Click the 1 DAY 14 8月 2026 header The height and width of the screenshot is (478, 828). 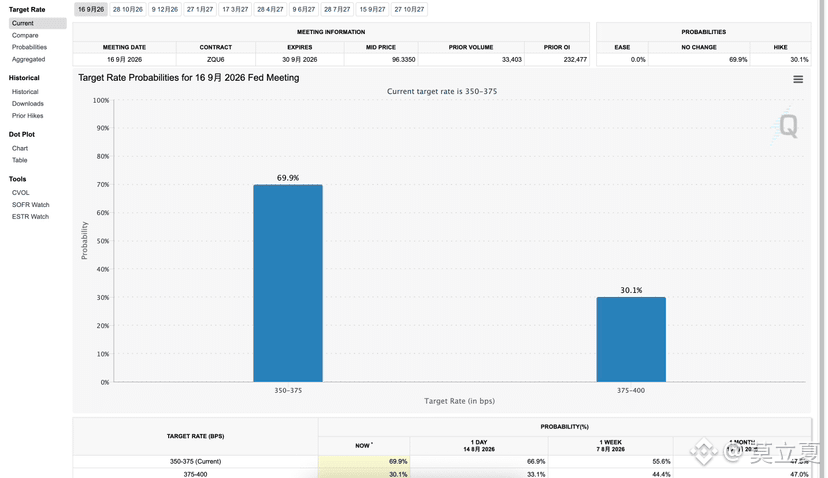[479, 446]
